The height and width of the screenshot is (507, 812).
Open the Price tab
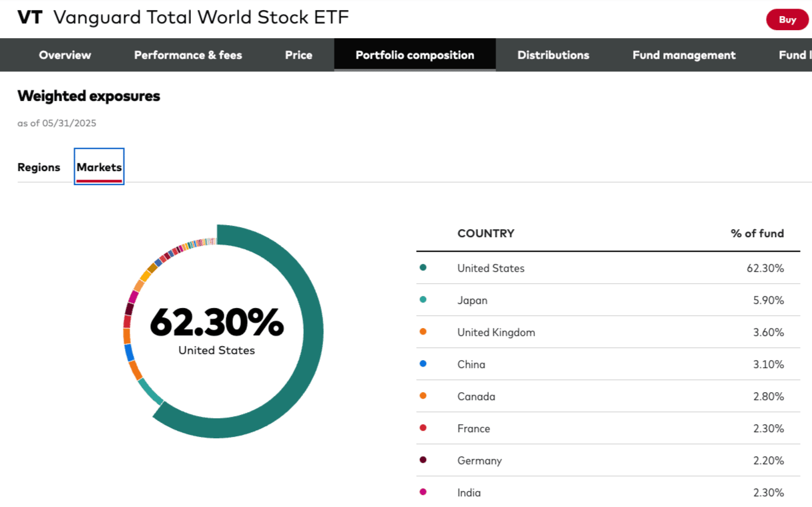click(x=298, y=55)
